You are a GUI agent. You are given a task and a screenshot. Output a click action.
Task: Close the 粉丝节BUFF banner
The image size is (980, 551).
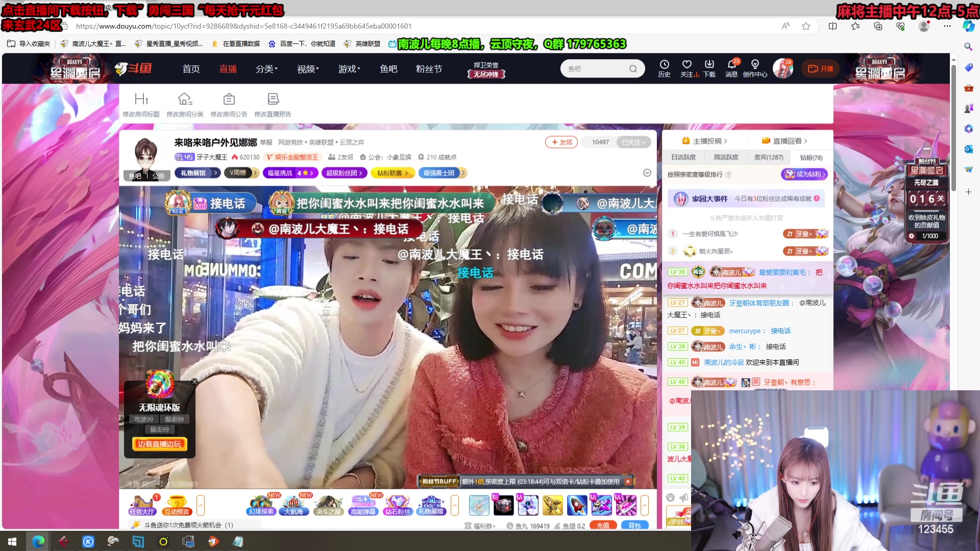628,481
